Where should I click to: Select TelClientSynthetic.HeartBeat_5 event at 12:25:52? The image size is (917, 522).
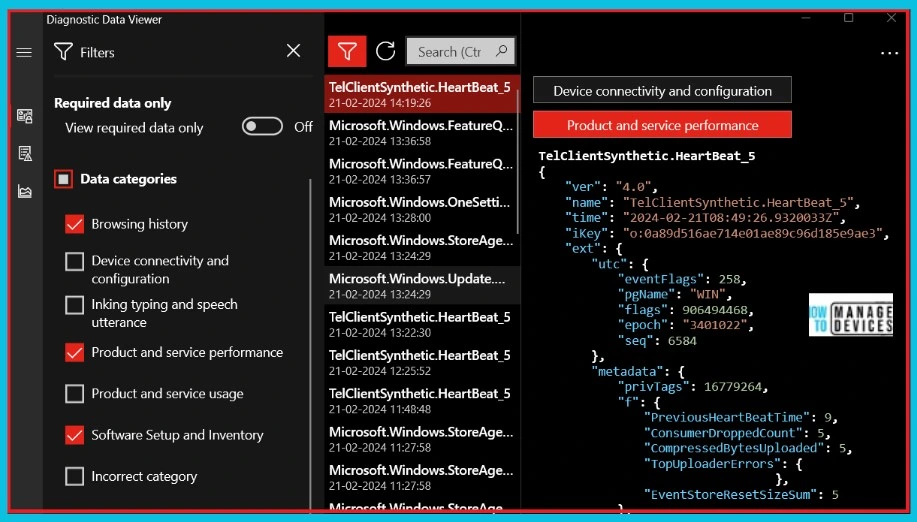pos(420,362)
